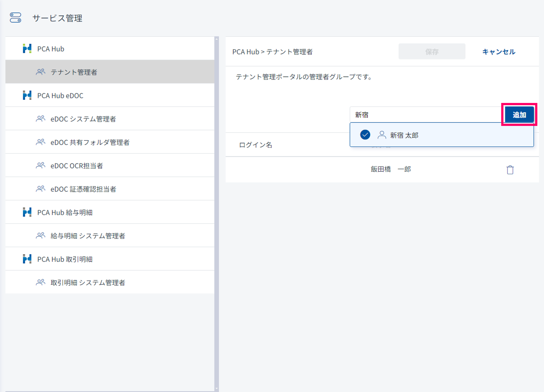Open 給与明細 システム管理者 group

pos(88,236)
